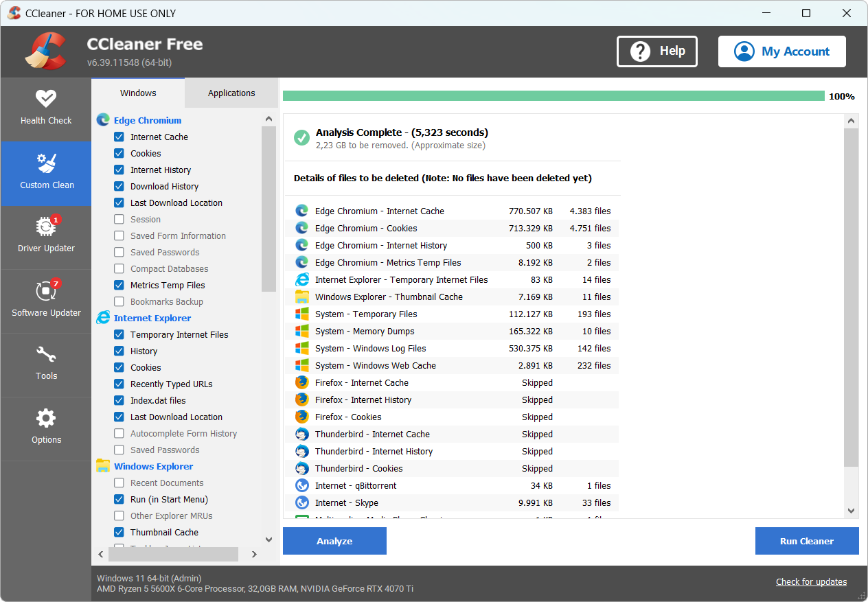This screenshot has height=602, width=868.
Task: Enable Compact Databases checkbox
Action: tap(119, 268)
